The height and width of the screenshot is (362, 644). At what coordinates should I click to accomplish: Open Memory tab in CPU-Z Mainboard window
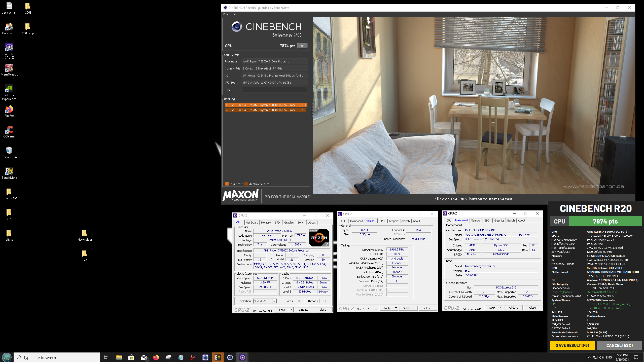pos(475,221)
